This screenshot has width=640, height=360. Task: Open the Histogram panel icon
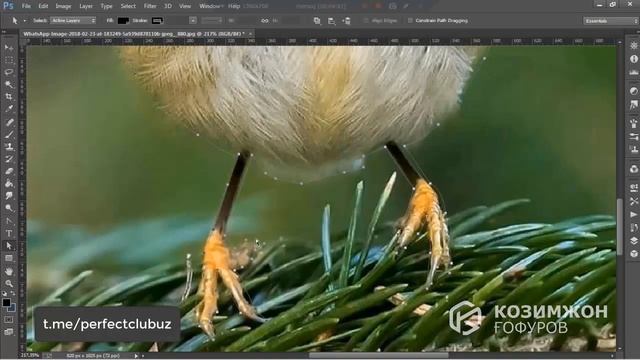pos(633,72)
